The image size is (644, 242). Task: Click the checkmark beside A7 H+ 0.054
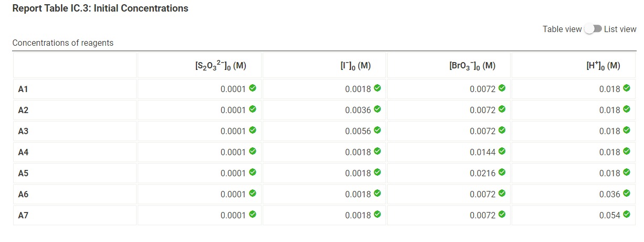626,215
